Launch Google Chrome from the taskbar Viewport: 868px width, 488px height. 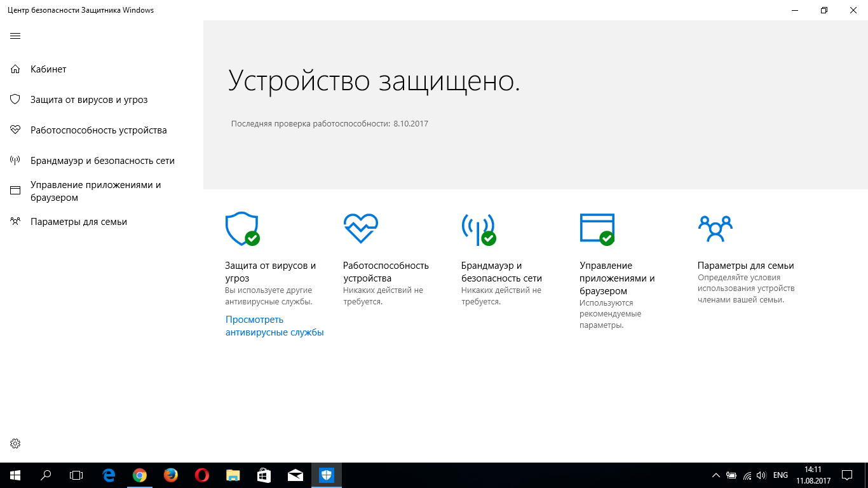click(140, 475)
